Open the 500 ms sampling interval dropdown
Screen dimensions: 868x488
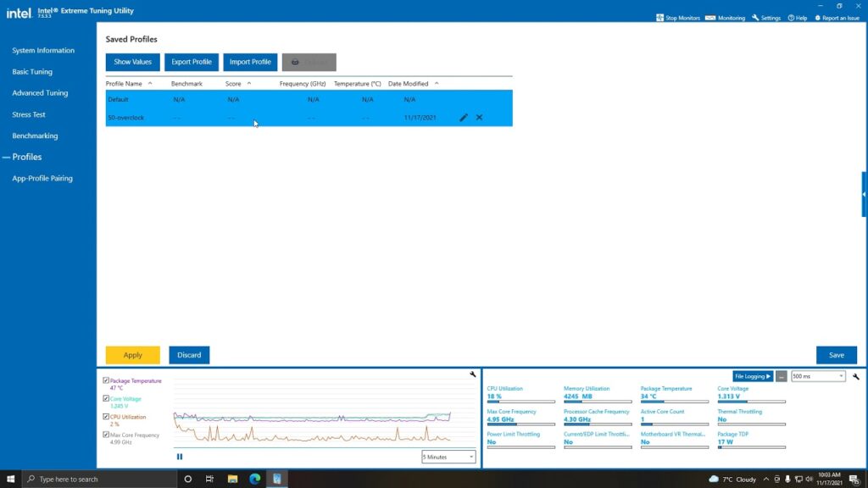click(818, 376)
